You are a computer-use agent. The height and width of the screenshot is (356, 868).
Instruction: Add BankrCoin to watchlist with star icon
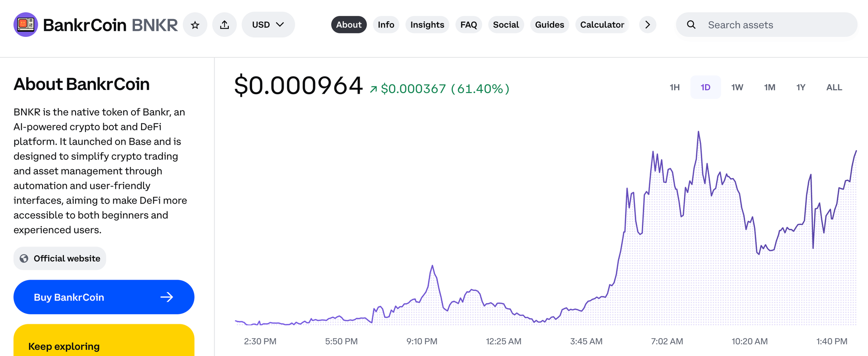[195, 25]
